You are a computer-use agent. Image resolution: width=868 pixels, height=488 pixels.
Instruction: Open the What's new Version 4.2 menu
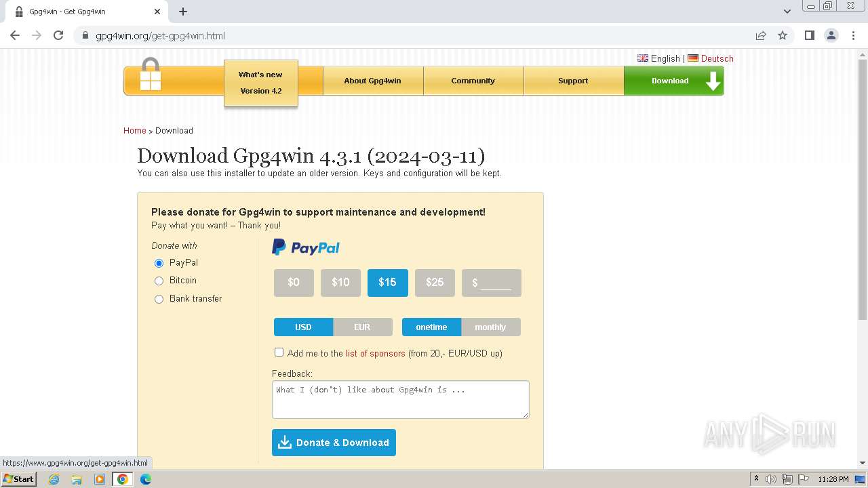coord(261,83)
